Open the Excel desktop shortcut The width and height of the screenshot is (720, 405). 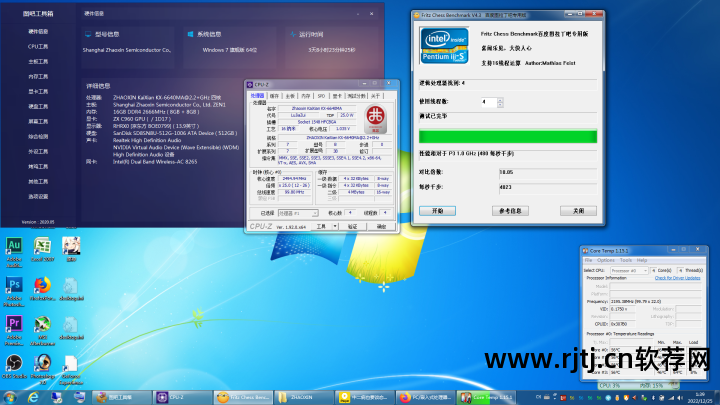[x=42, y=246]
